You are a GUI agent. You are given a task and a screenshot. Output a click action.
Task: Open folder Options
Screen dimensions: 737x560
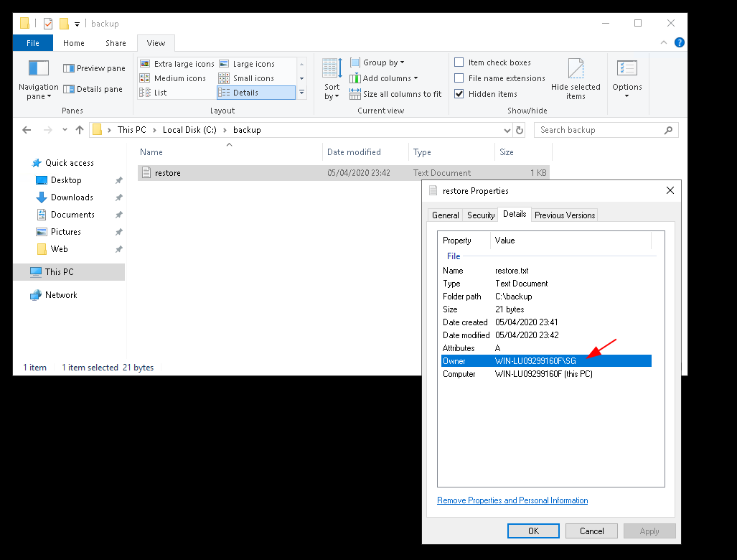(x=626, y=79)
